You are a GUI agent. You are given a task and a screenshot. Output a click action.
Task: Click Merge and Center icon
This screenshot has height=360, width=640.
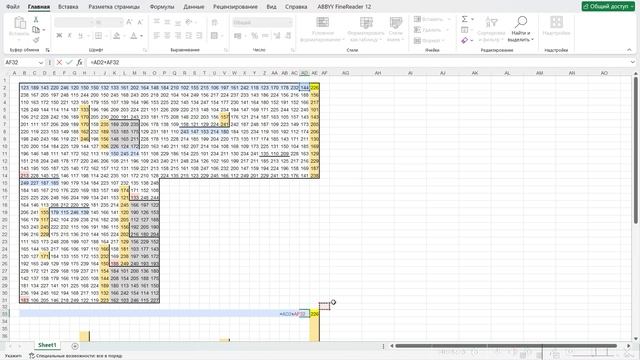214,36
